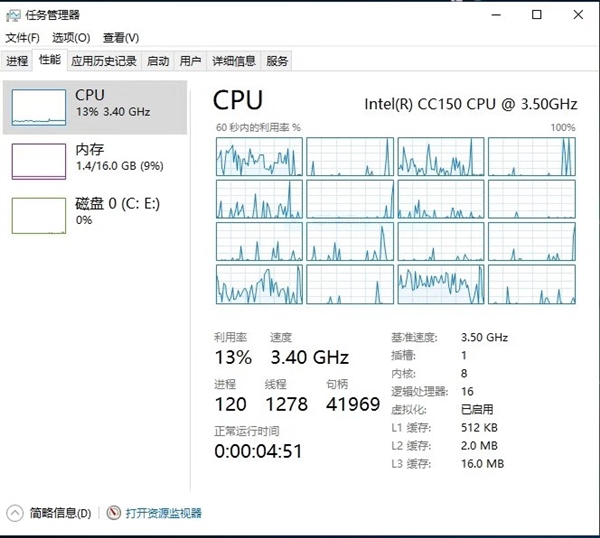This screenshot has height=538, width=600.
Task: Click the first logical processor graph
Action: point(258,156)
